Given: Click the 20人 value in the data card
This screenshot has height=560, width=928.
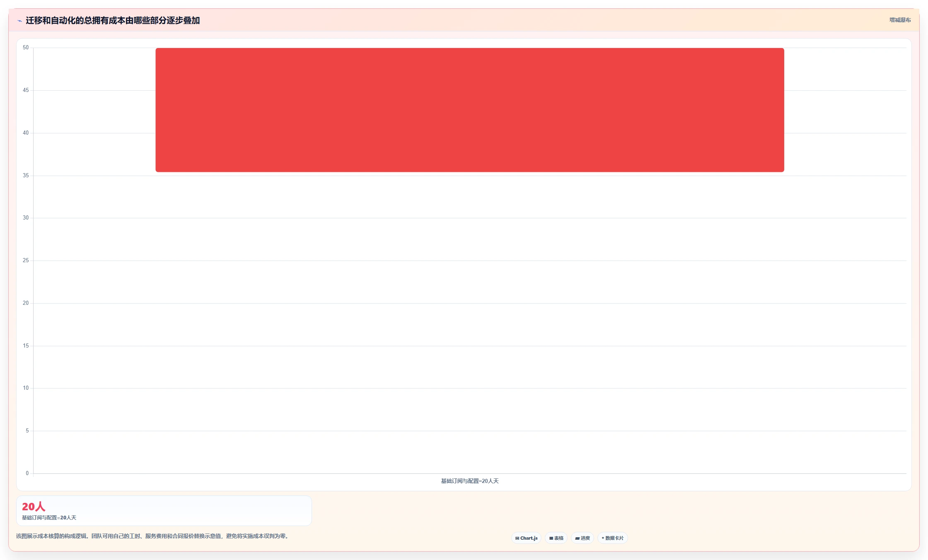Looking at the screenshot, I should coord(34,507).
